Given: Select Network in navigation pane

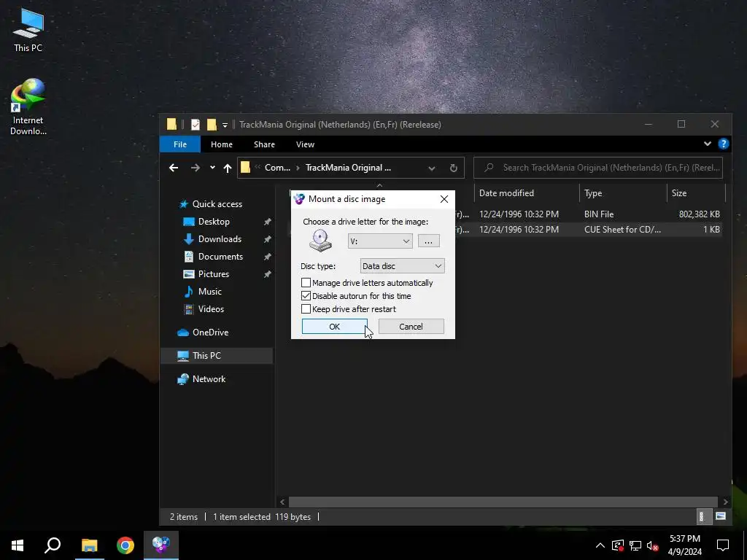Looking at the screenshot, I should point(208,379).
